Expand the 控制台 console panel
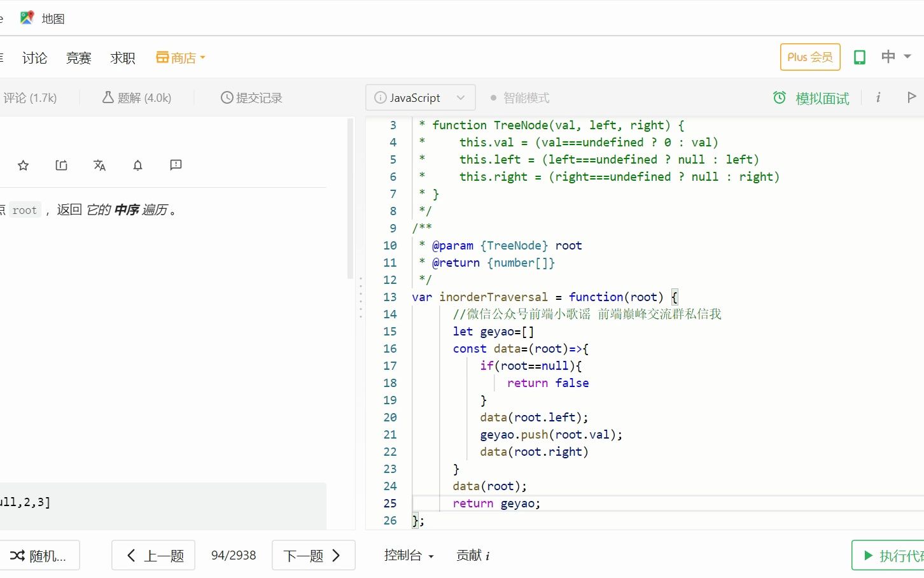Screen dimensions: 924x578 point(409,555)
